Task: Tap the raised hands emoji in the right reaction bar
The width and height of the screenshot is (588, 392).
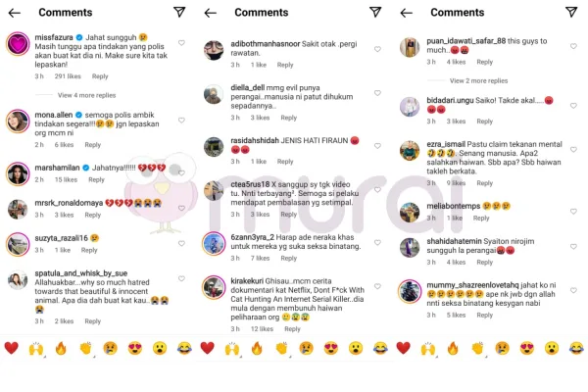Action: click(x=428, y=349)
